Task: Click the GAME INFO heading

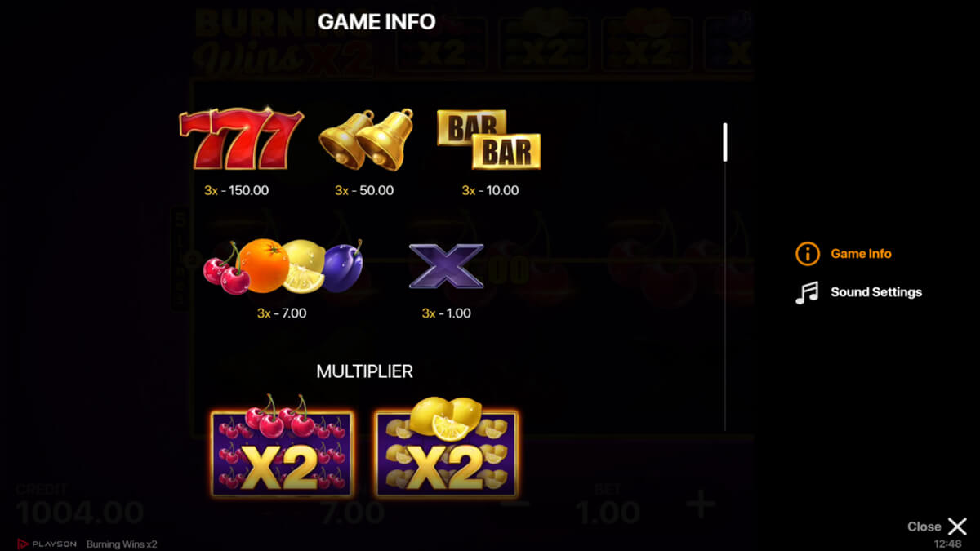Action: click(x=376, y=21)
